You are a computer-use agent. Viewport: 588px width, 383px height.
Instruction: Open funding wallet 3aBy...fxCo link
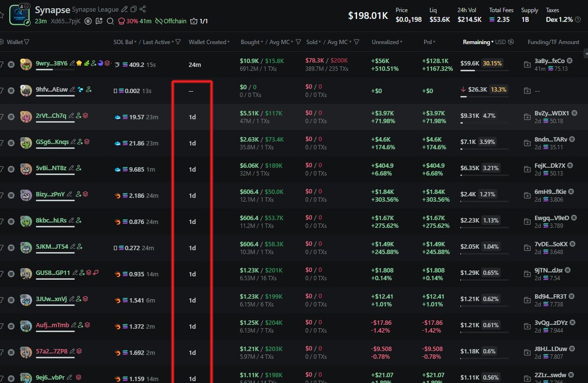[x=549, y=61]
